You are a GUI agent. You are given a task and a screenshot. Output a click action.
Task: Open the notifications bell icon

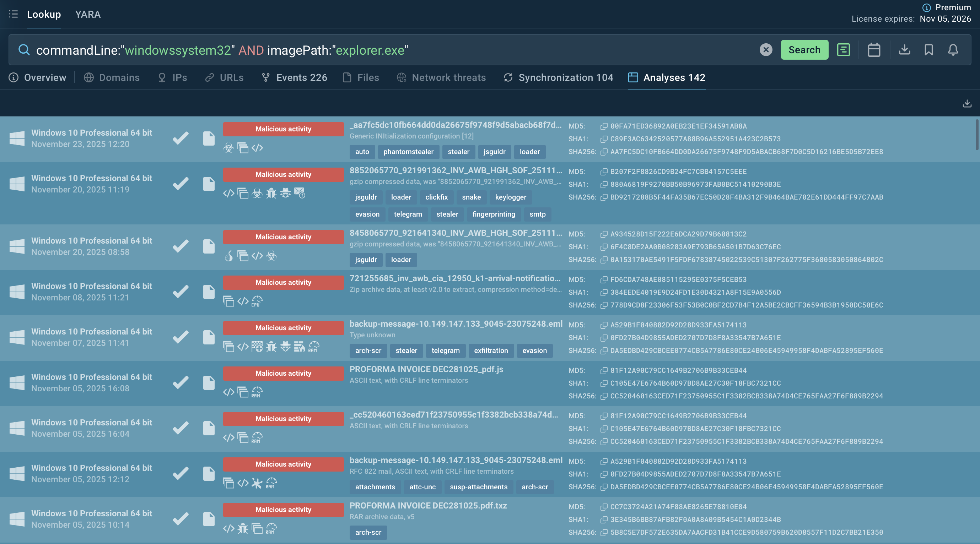(x=953, y=50)
